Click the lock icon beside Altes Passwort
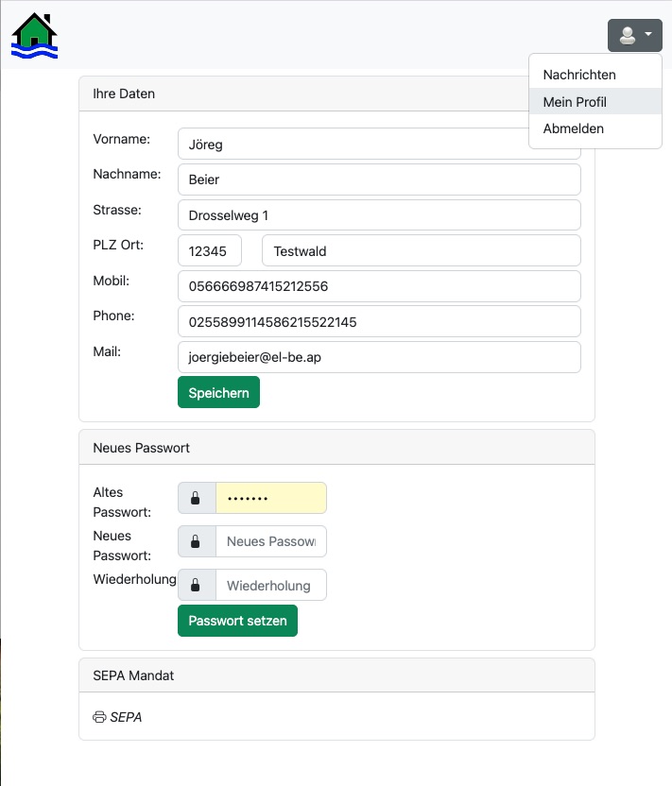 tap(197, 498)
